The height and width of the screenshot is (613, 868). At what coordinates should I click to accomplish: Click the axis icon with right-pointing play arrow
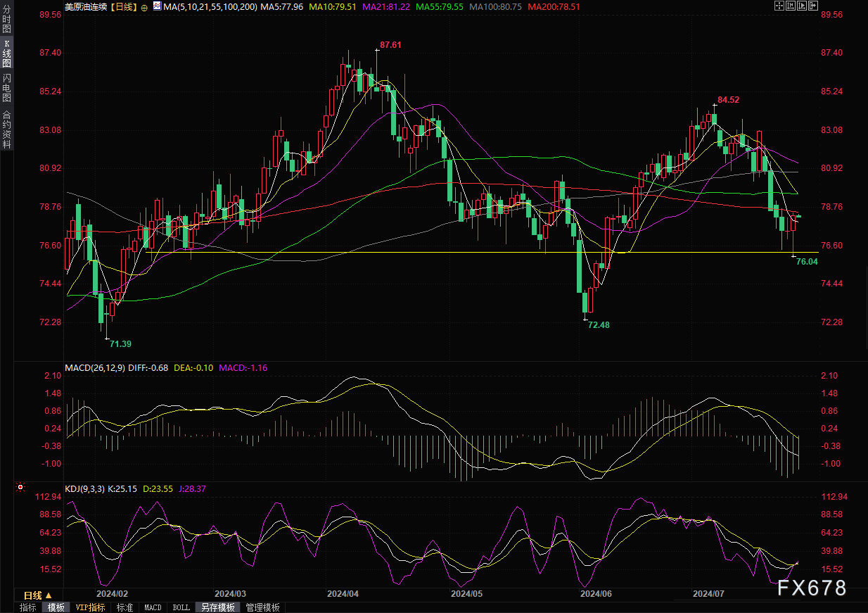click(803, 6)
